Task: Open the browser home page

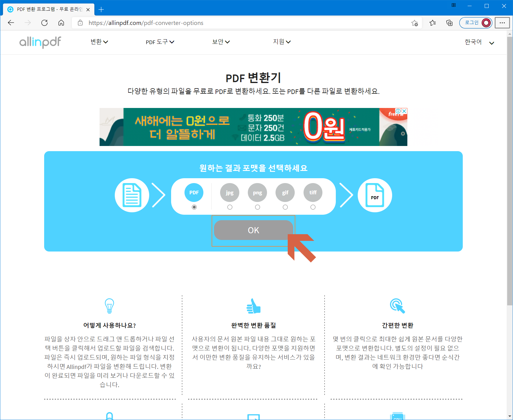Action: point(61,23)
